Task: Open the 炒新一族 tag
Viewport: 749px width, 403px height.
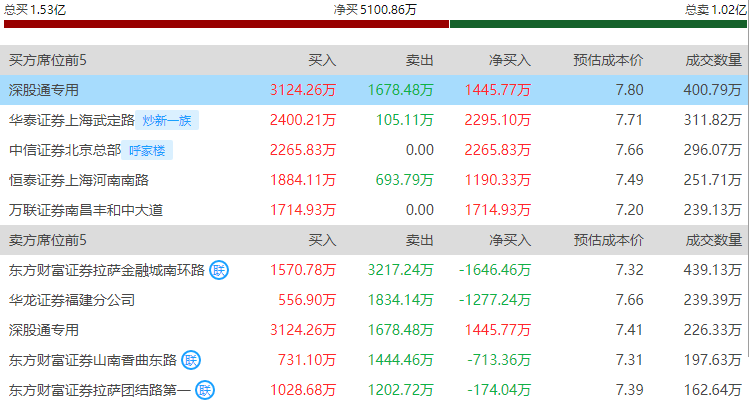Action: (167, 120)
